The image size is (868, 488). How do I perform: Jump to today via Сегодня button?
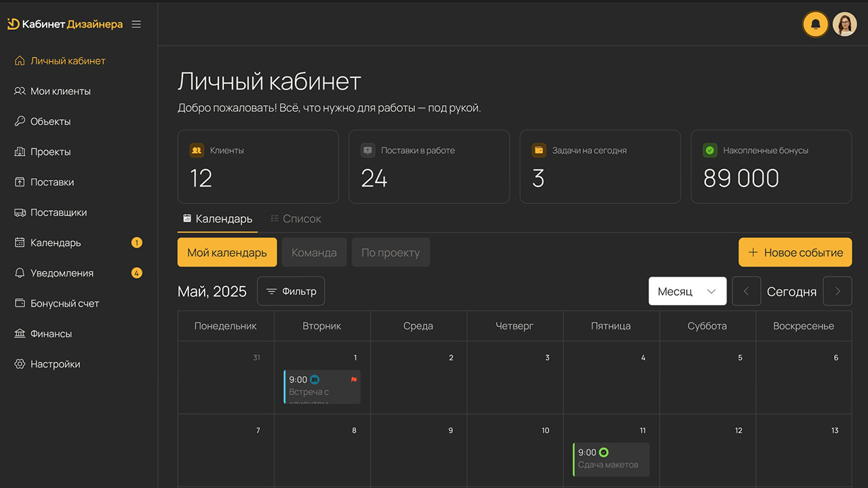791,291
